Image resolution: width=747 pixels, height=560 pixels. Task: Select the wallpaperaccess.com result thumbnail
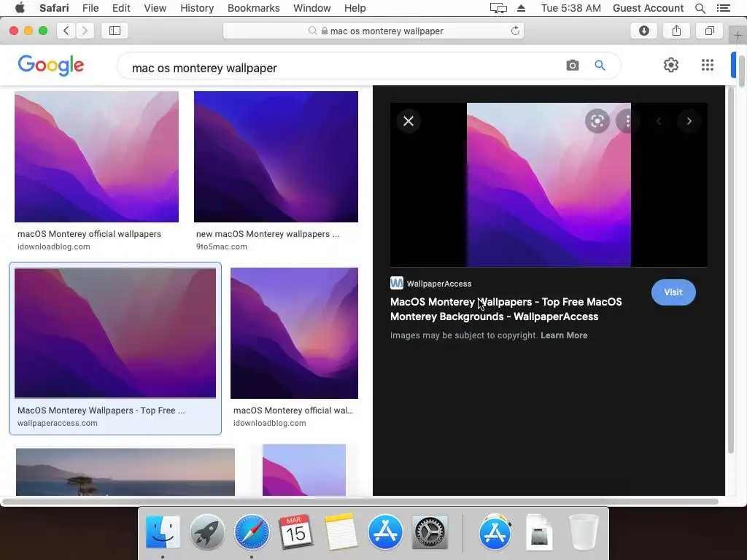115,332
